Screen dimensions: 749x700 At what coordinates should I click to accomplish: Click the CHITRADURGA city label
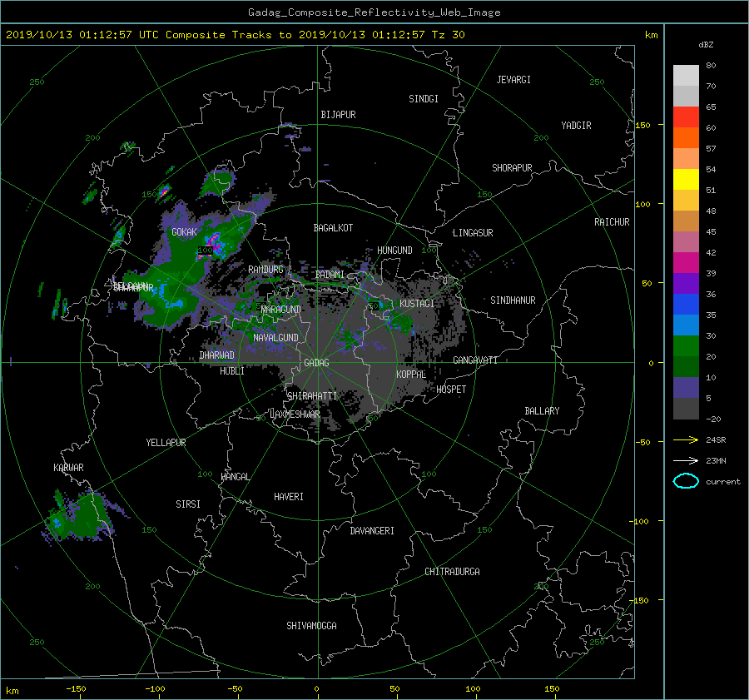point(452,572)
